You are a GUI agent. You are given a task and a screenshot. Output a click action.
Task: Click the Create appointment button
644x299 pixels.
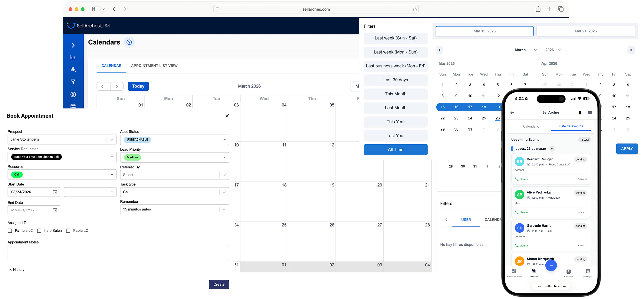point(219,285)
